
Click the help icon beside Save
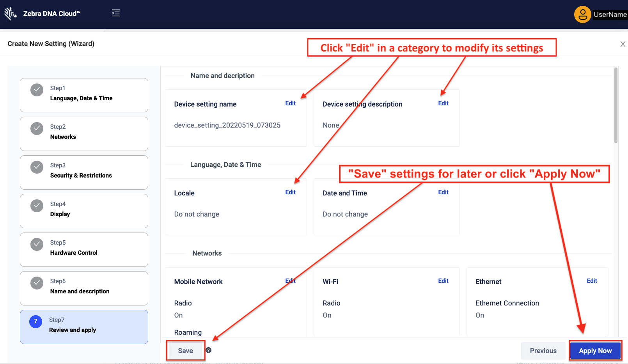click(x=209, y=350)
